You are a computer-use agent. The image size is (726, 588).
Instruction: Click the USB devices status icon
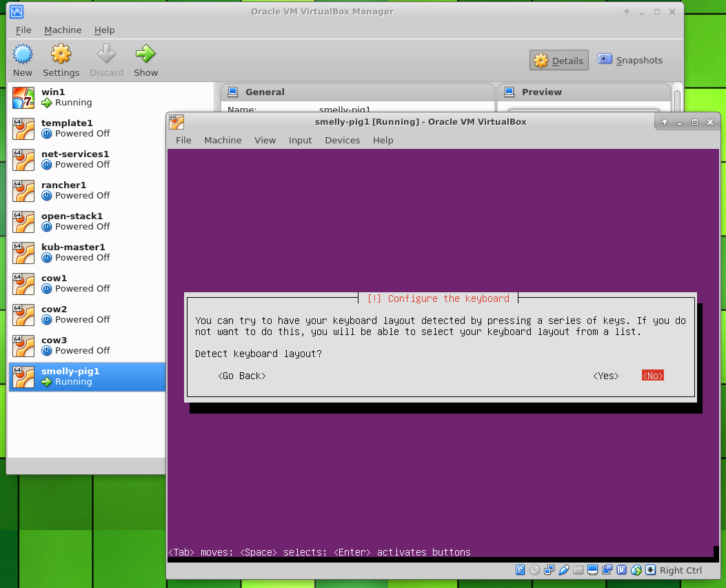563,570
